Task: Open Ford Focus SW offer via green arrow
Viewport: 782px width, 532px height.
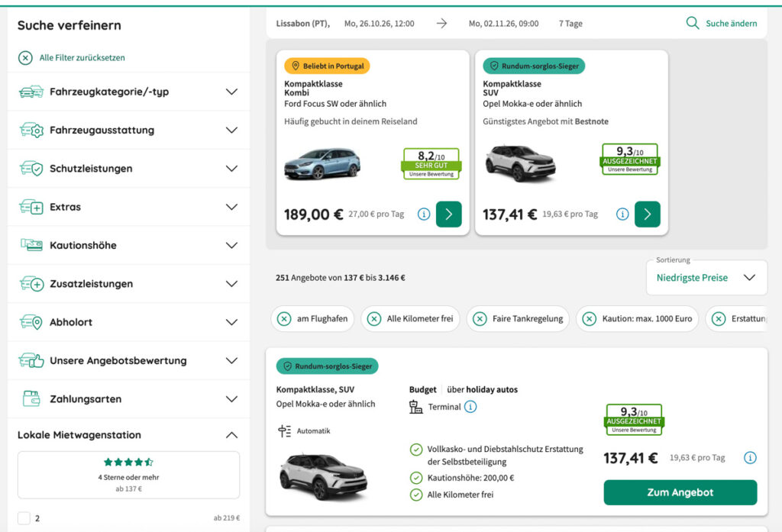Action: pos(449,214)
